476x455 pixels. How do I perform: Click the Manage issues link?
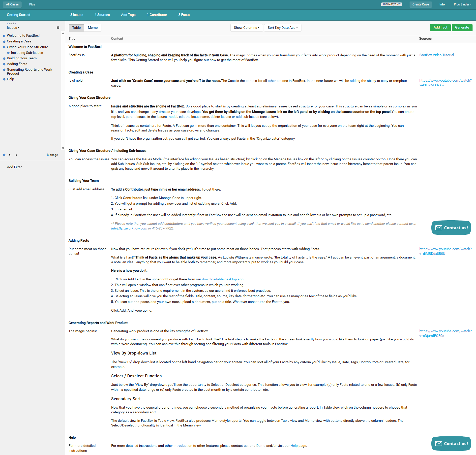(x=52, y=155)
